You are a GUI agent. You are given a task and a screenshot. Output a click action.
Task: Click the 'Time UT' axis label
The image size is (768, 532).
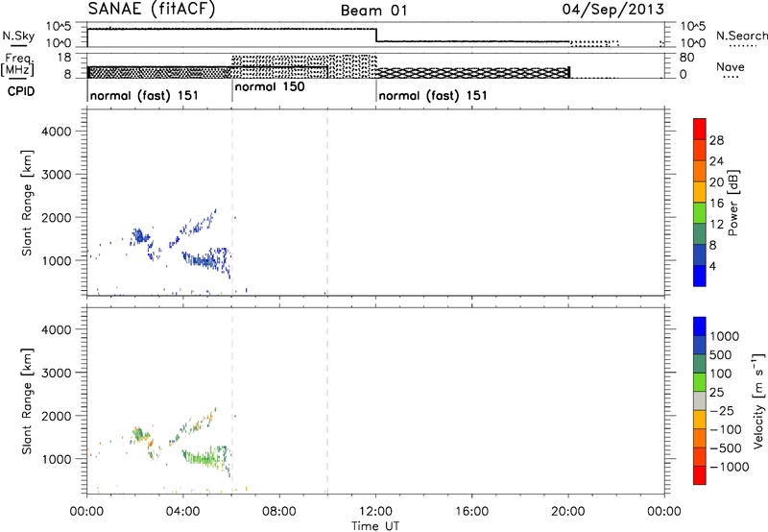[x=375, y=525]
